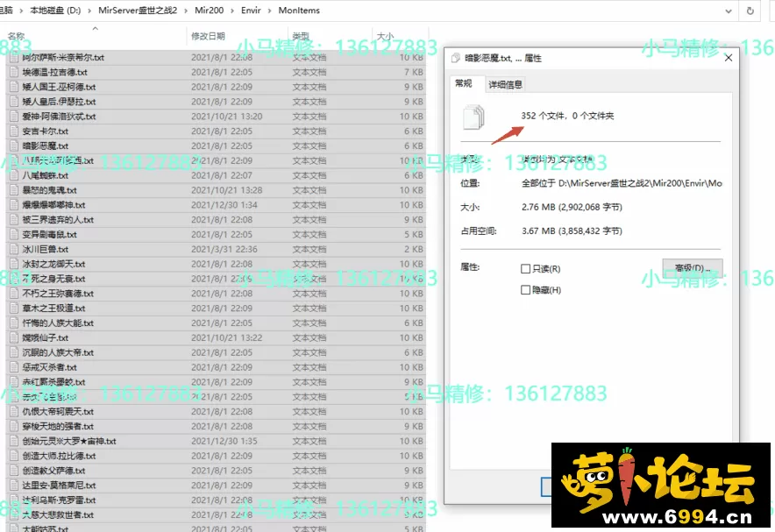775x532 pixels.
Task: Click the 2 KB size cell
Action: pyautogui.click(x=414, y=250)
